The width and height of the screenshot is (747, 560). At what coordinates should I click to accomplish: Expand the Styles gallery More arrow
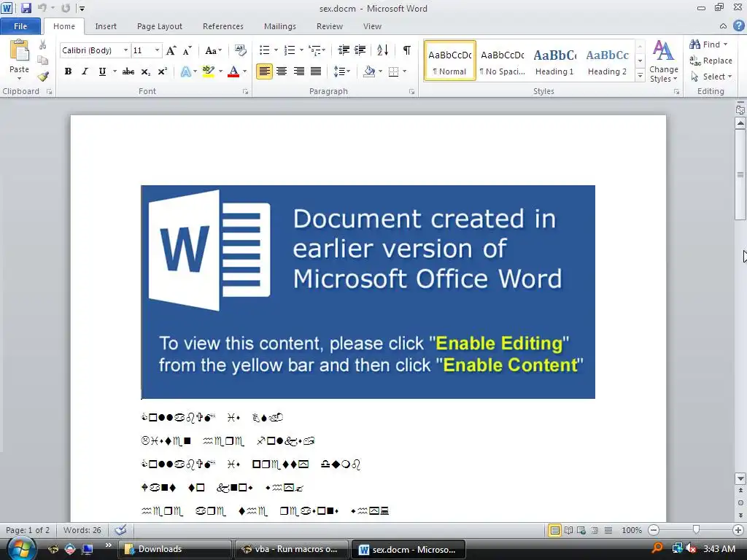(x=640, y=76)
